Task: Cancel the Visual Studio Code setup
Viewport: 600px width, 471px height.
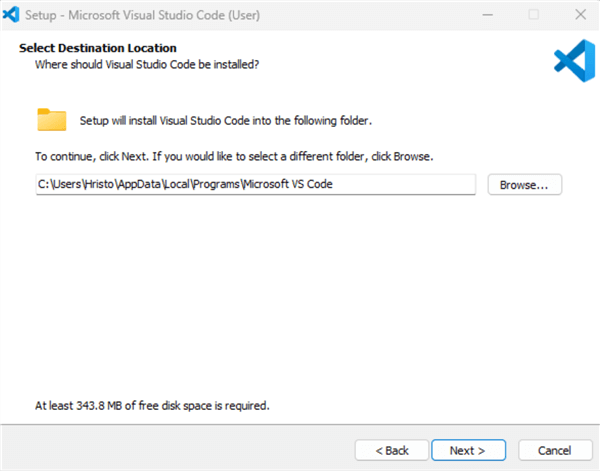Action: click(555, 450)
